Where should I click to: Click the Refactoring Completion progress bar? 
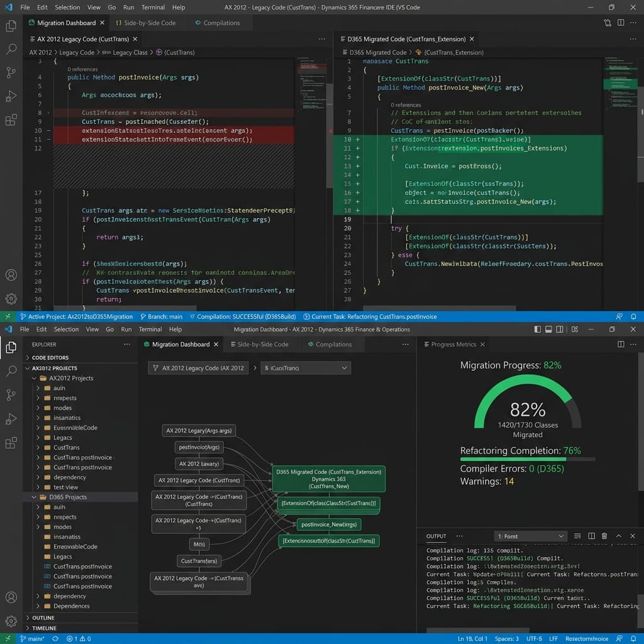528,458
